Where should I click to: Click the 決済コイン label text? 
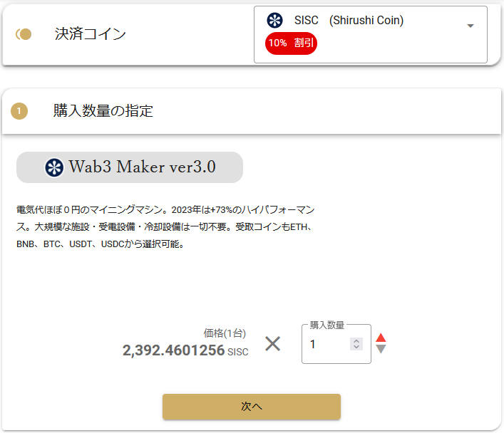[x=91, y=34]
